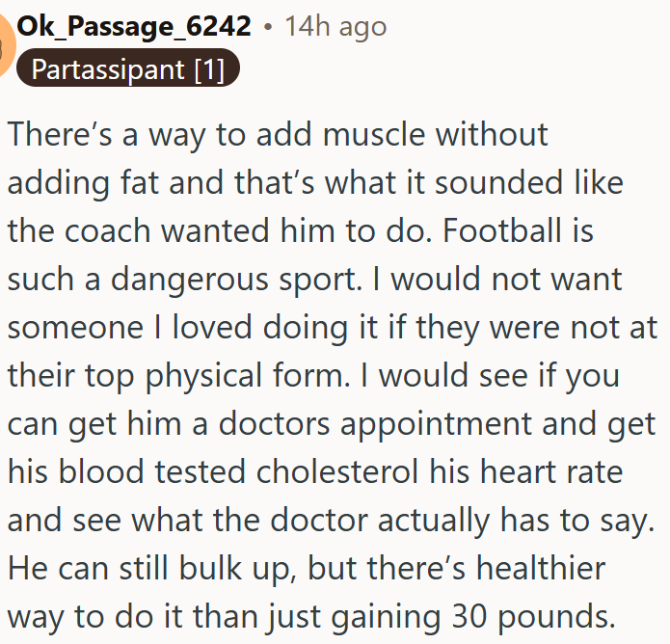This screenshot has width=670, height=644.
Task: Click the bullet separator before timestamp
Action: point(270,27)
